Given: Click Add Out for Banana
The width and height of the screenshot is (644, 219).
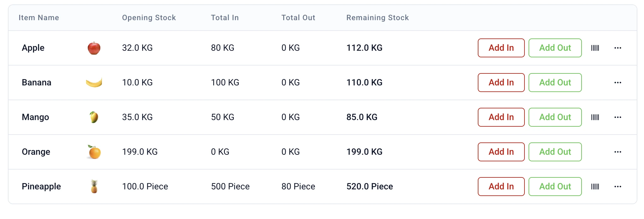Looking at the screenshot, I should 555,83.
